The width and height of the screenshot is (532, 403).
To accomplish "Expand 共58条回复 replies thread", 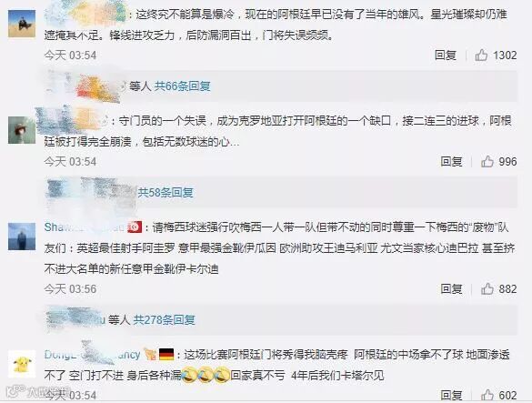I will click(x=166, y=193).
